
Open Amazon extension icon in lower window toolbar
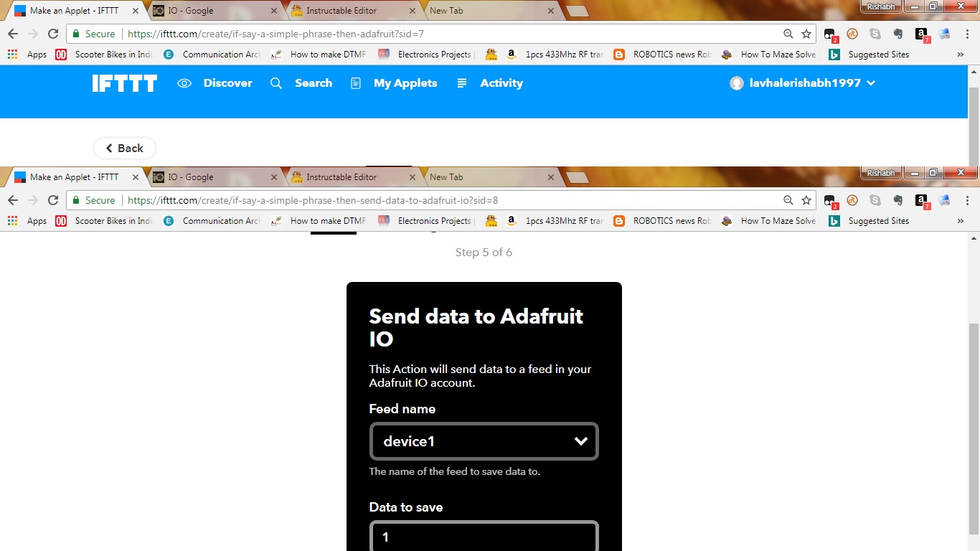coord(921,200)
